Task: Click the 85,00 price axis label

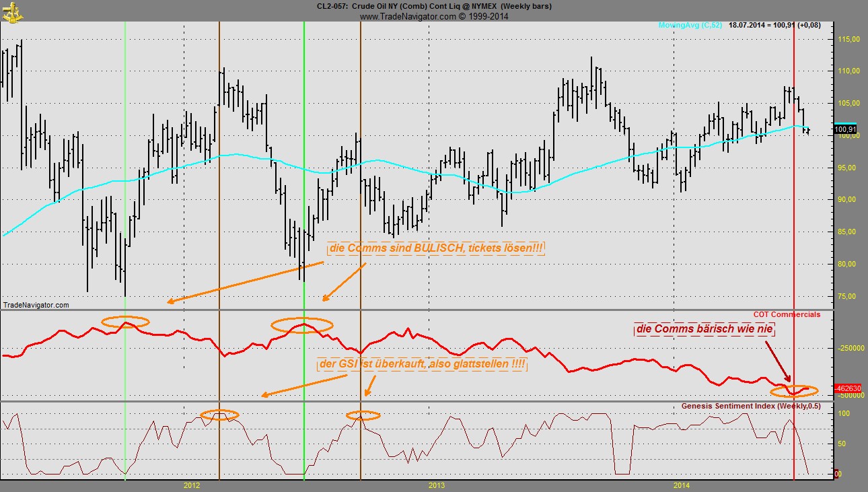Action: pyautogui.click(x=846, y=232)
